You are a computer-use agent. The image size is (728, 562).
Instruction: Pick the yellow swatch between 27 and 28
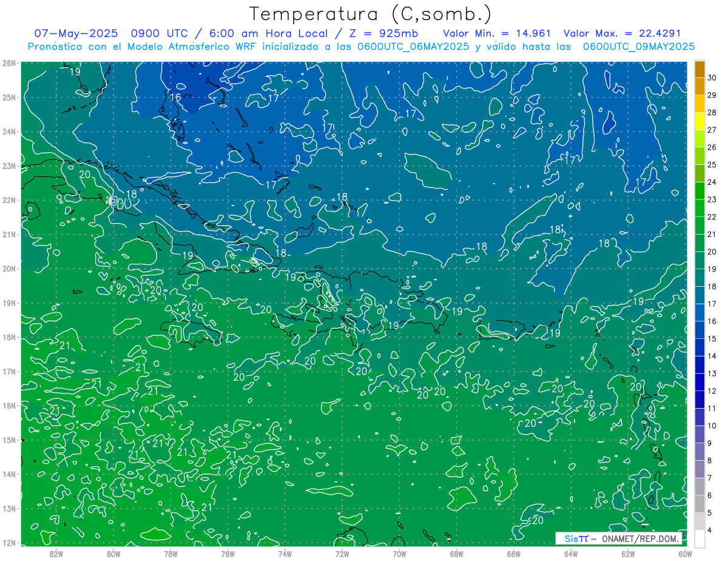click(x=700, y=121)
